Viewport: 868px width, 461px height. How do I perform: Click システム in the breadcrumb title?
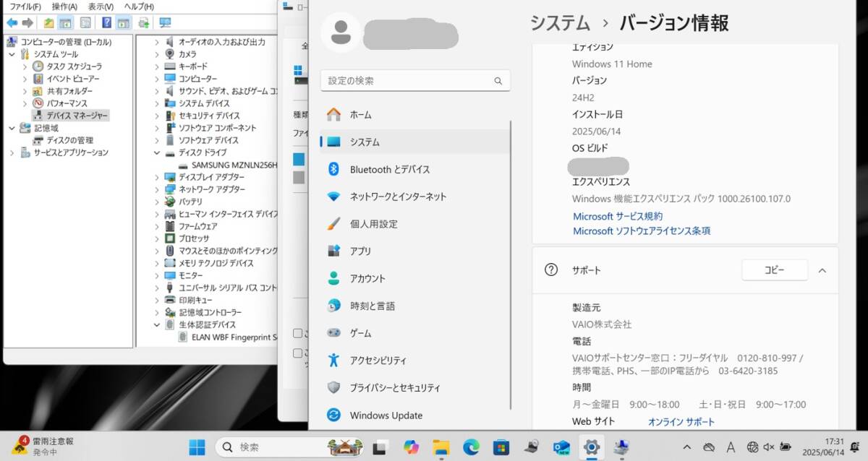[x=561, y=22]
